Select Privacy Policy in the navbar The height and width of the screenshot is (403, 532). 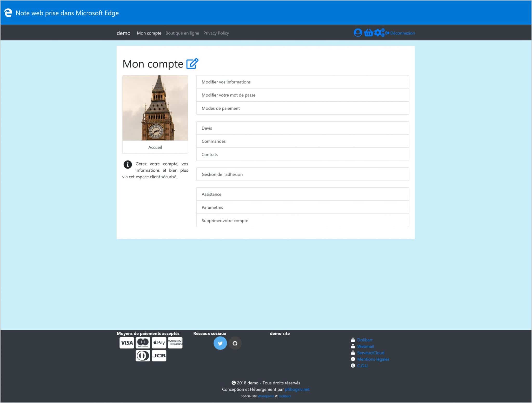point(216,33)
